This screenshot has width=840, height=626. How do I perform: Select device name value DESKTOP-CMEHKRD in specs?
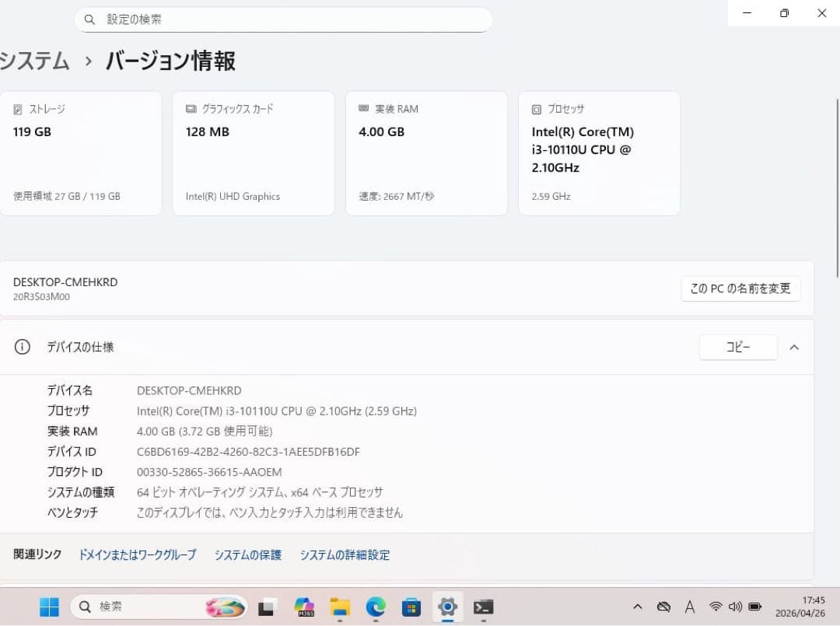189,391
